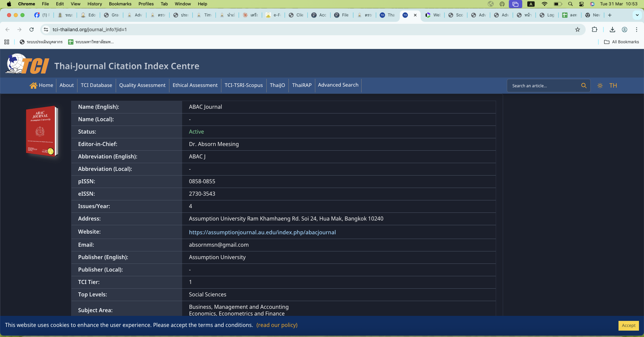644x337 pixels.
Task: Bookmark this page with the star icon
Action: coord(578,30)
